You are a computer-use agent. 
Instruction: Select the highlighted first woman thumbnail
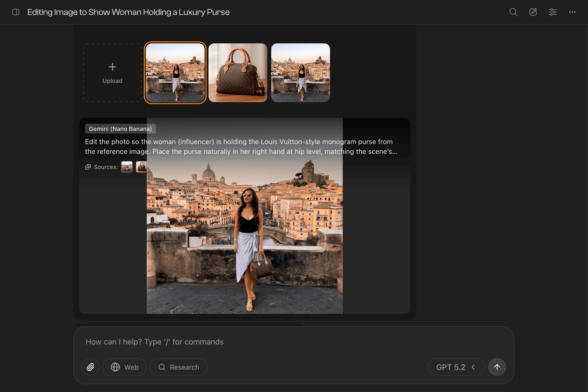point(175,73)
